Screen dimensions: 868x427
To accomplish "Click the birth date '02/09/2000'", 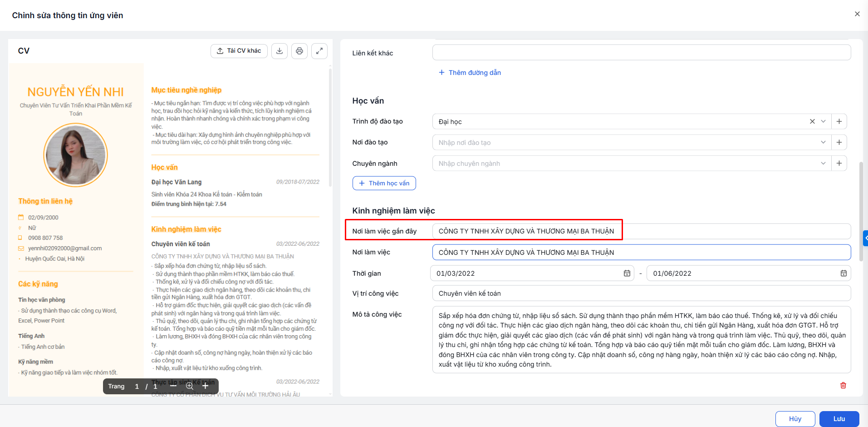I will 43,217.
